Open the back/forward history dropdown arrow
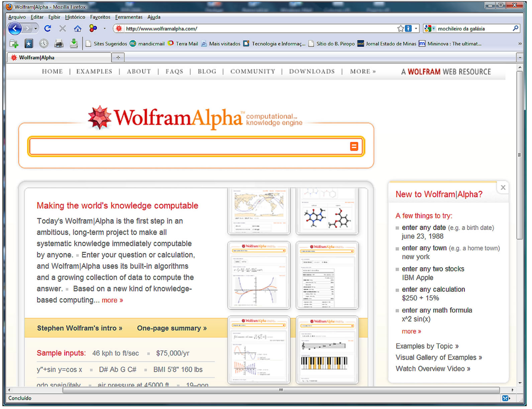This screenshot has width=532, height=409. [35, 29]
